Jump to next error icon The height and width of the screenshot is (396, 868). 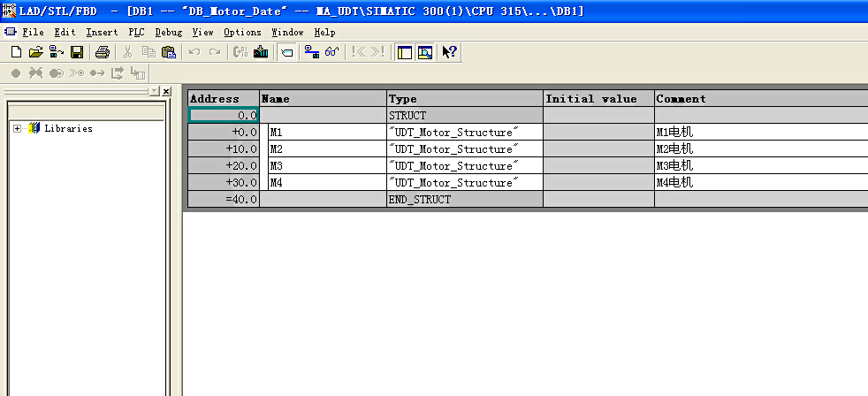coord(378,53)
